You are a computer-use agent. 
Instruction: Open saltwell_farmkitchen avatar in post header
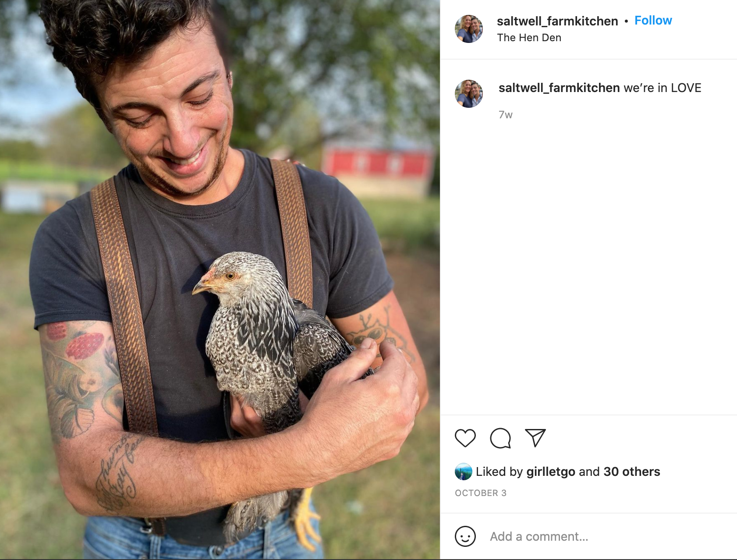469,29
